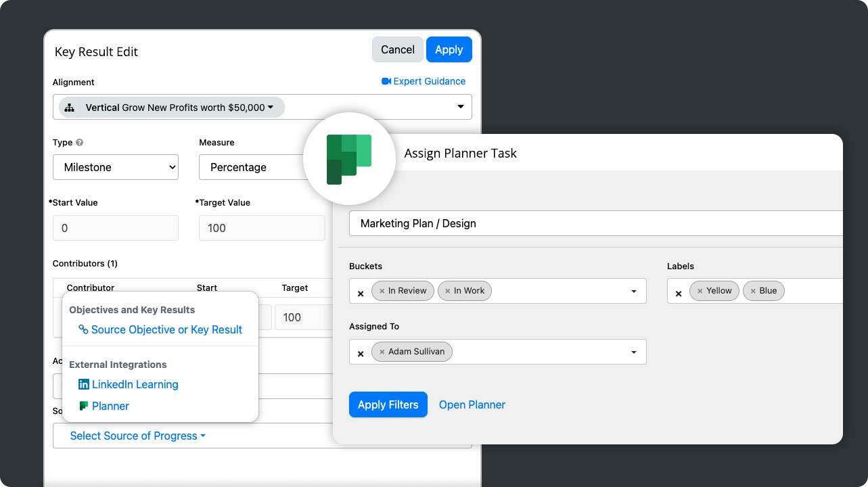Clear all selected Labels with the X
Viewport: 868px width, 487px height.
[679, 294]
